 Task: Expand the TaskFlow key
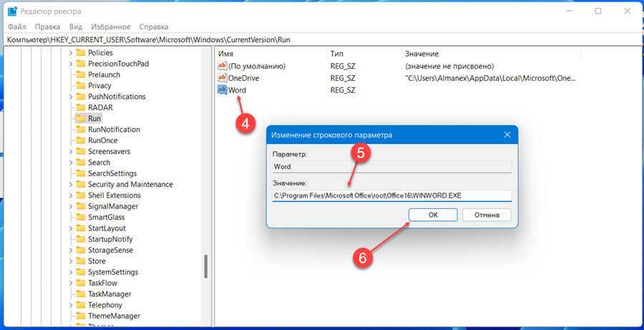(x=71, y=283)
